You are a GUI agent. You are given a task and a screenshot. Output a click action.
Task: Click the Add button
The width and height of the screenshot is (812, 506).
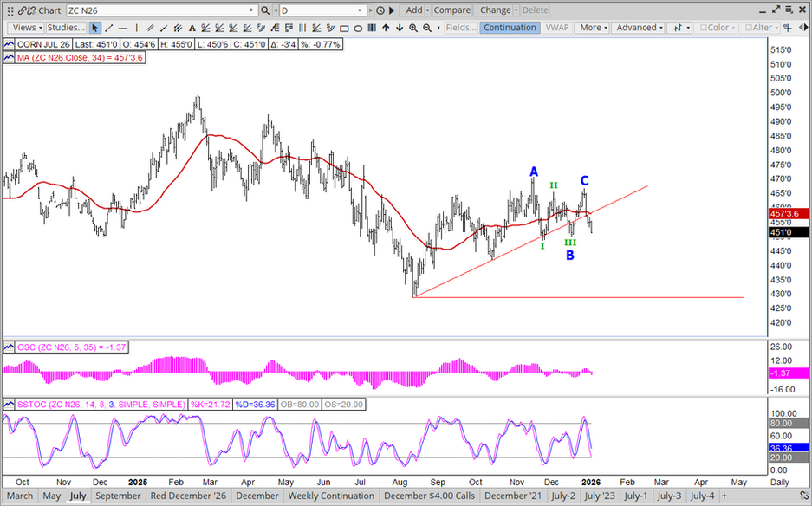coord(413,10)
